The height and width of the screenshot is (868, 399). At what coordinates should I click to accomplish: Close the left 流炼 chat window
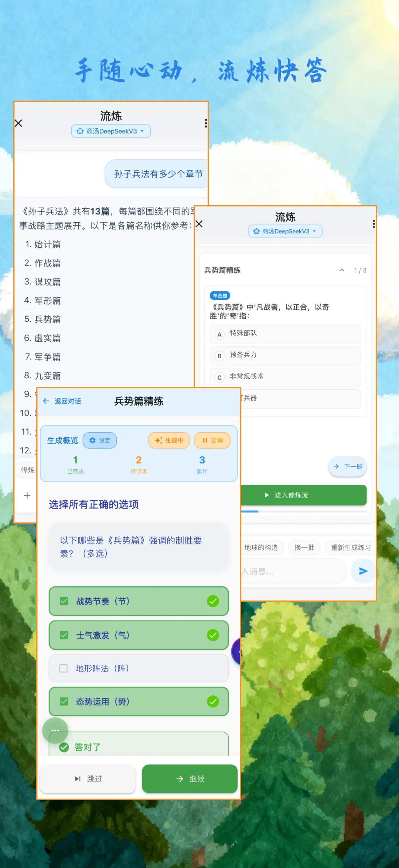[18, 123]
